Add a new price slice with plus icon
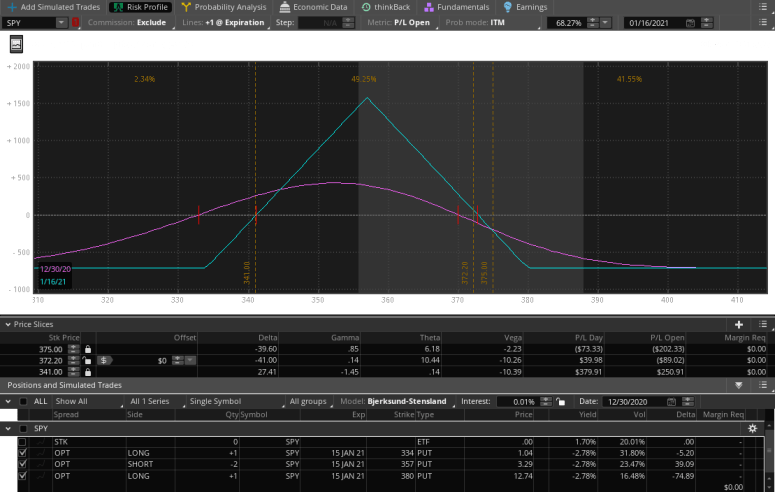This screenshot has width=775, height=492. [x=739, y=325]
